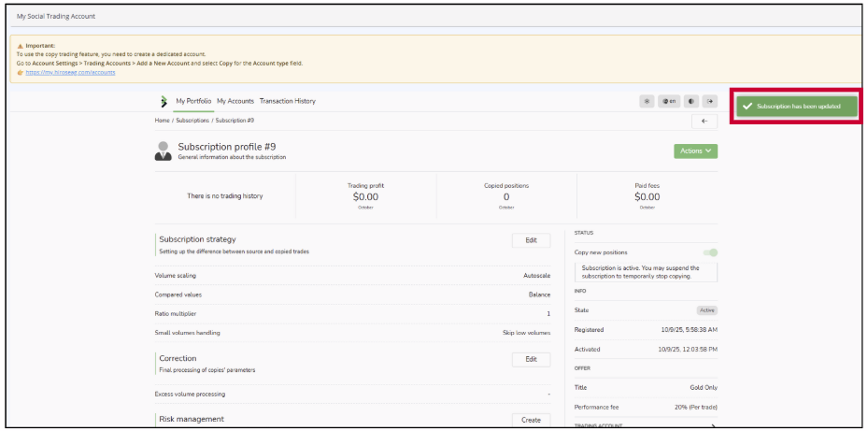Expand the Trading Account section chevron
Image resolution: width=868 pixels, height=431 pixels.
(x=712, y=426)
